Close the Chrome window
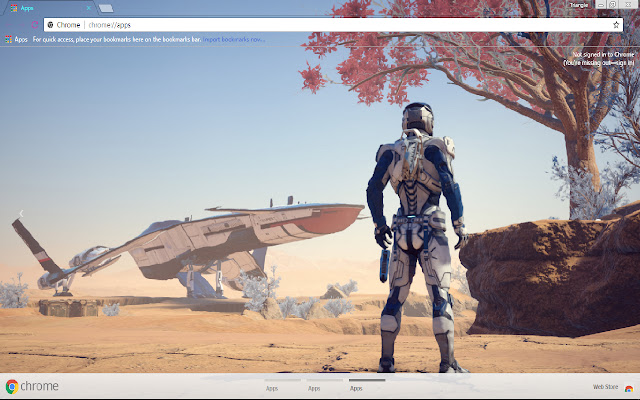Screen dimensions: 640x400 629,4
